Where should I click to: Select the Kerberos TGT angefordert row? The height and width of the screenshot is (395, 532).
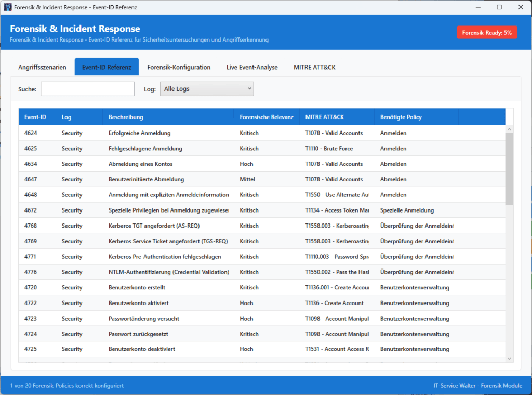tap(208, 226)
